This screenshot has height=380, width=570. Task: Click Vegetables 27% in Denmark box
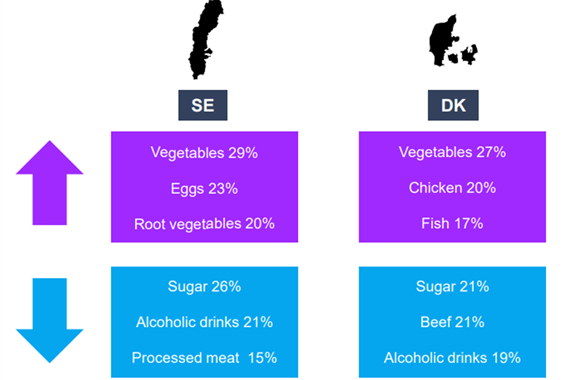(452, 152)
